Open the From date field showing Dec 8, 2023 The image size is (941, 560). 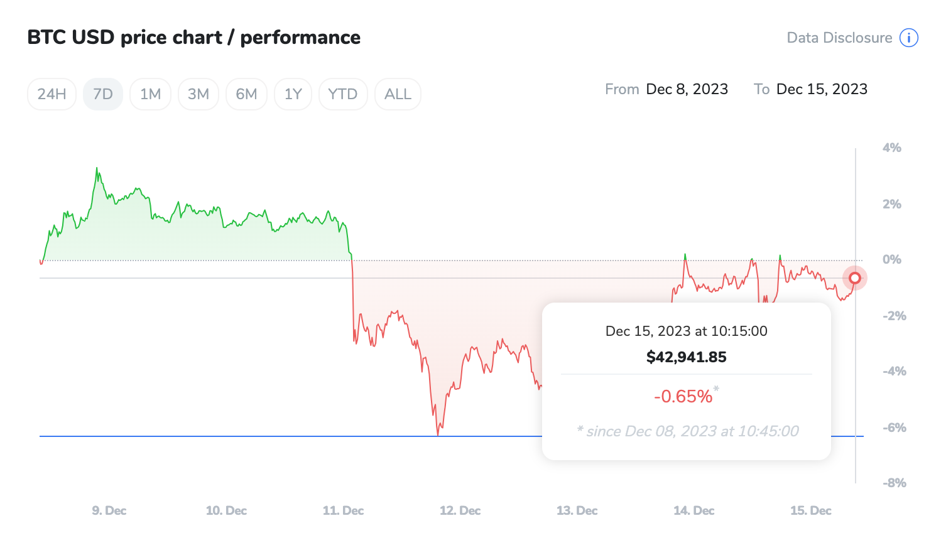click(687, 89)
